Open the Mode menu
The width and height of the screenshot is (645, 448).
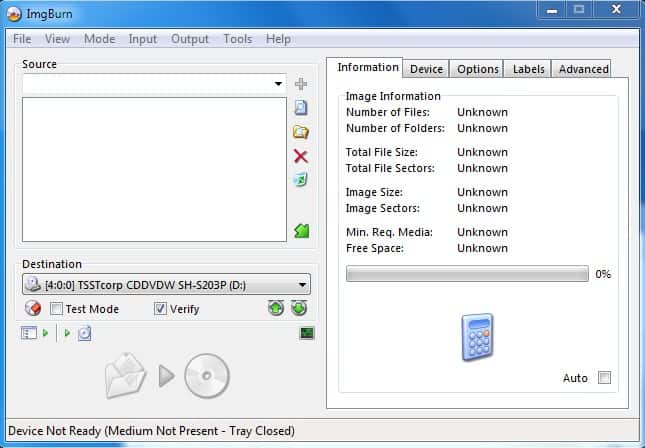[x=99, y=39]
